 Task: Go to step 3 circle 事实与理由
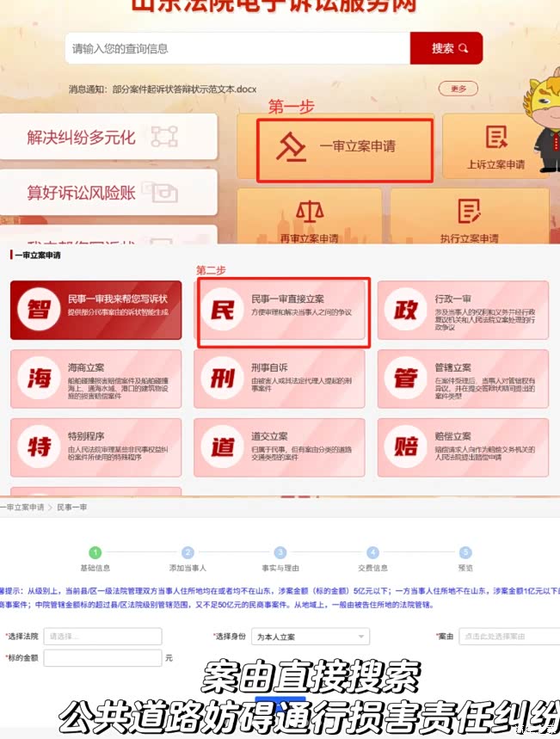pyautogui.click(x=280, y=552)
